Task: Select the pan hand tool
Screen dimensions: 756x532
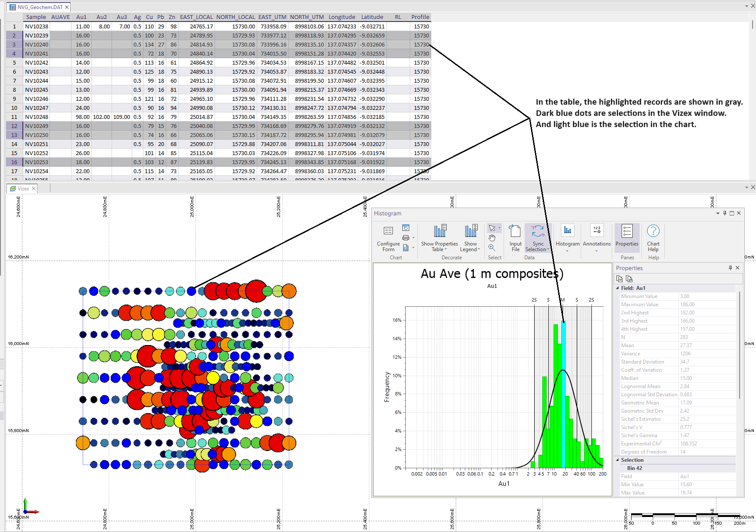Action: click(492, 238)
